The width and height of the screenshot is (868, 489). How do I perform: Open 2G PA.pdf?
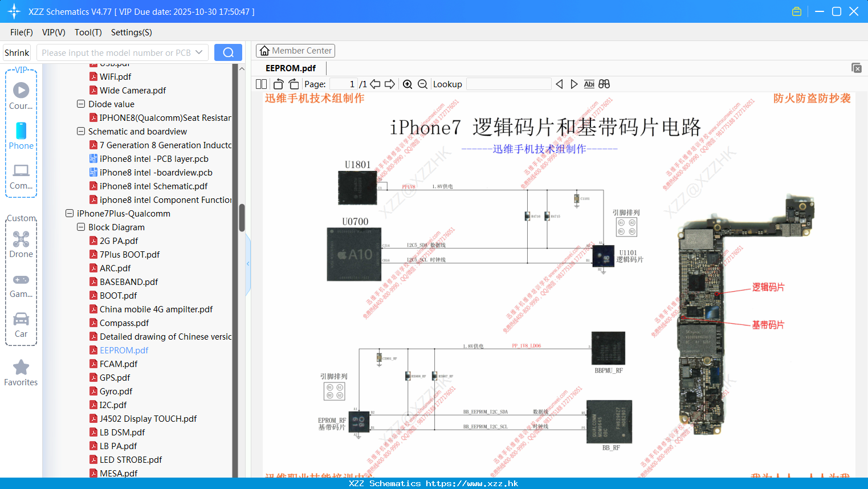119,241
